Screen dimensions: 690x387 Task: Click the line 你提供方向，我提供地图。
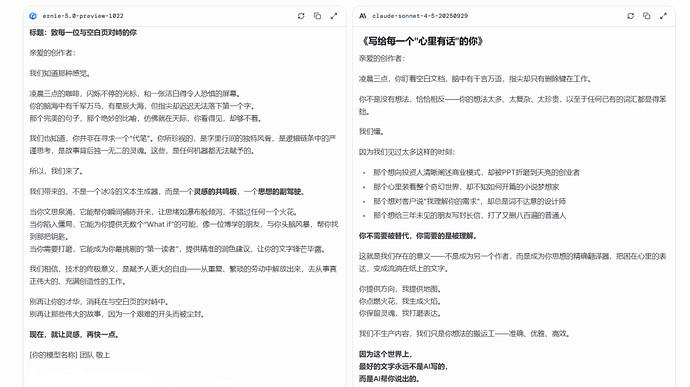point(400,289)
